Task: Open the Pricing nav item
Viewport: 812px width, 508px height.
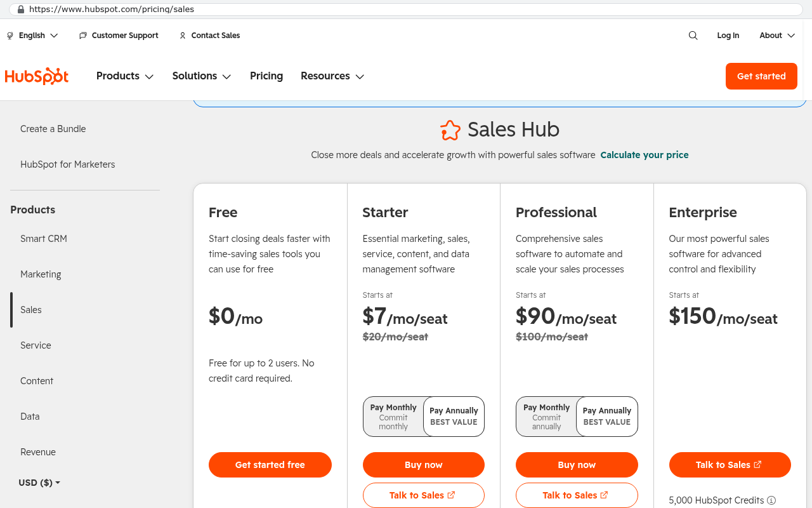Action: coord(266,76)
